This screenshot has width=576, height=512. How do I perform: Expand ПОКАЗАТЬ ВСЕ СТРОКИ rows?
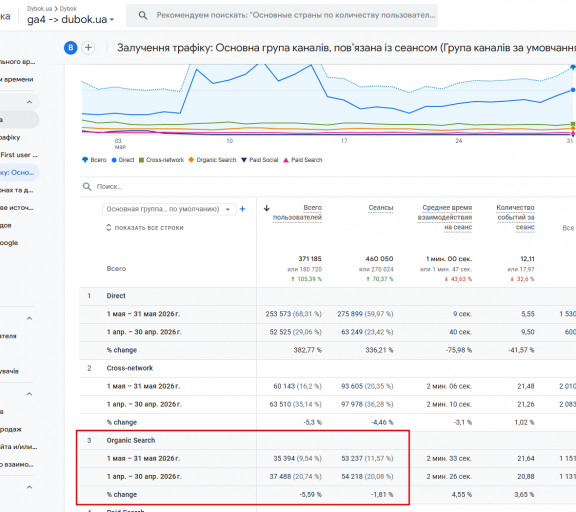145,228
